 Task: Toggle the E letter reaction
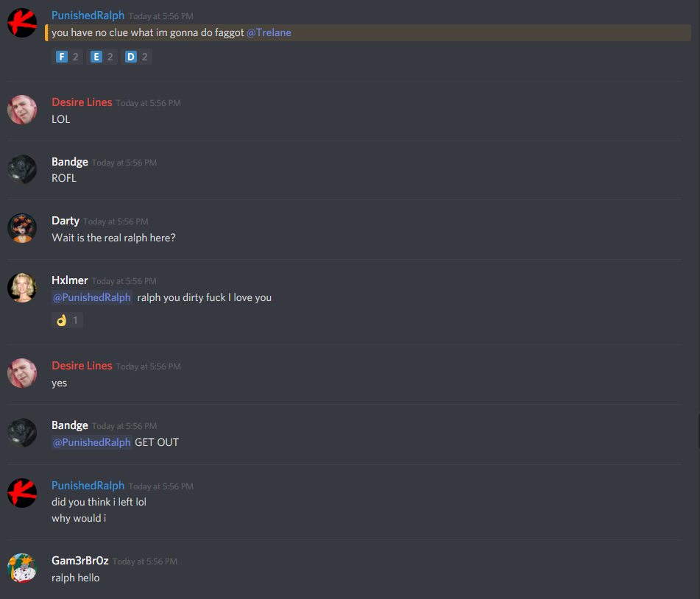[x=102, y=57]
